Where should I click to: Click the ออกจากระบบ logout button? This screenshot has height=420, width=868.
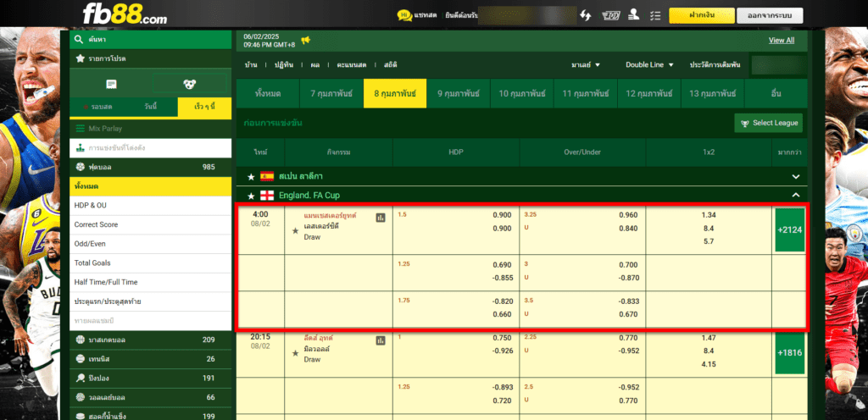point(770,15)
